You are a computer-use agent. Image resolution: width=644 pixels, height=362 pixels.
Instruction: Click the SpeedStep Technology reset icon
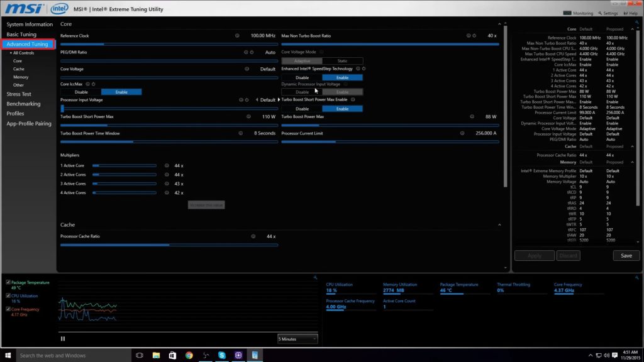[x=364, y=69]
